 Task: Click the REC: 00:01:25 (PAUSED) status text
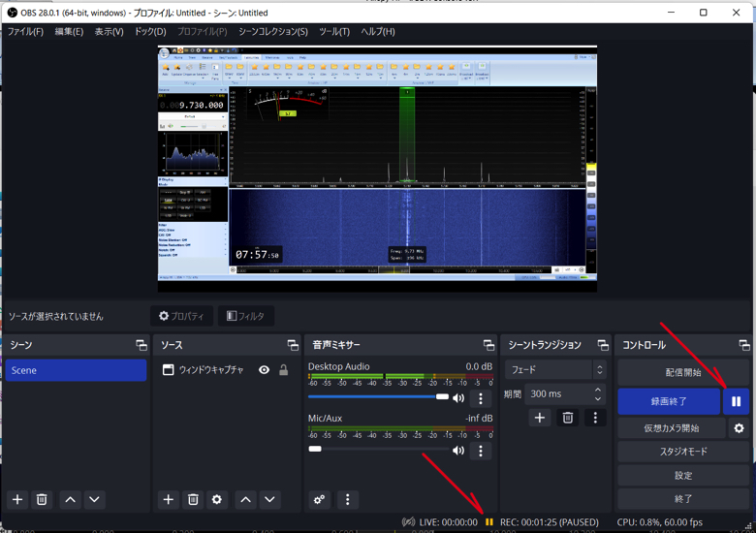pyautogui.click(x=550, y=522)
